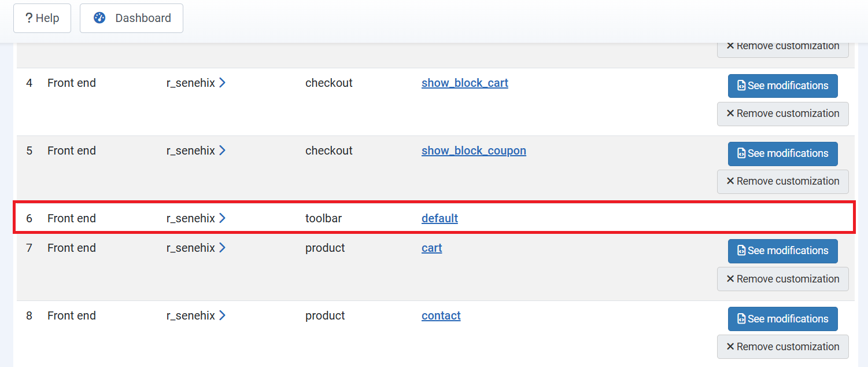The image size is (868, 367).
Task: Open the show_block_coupon view link
Action: click(474, 151)
